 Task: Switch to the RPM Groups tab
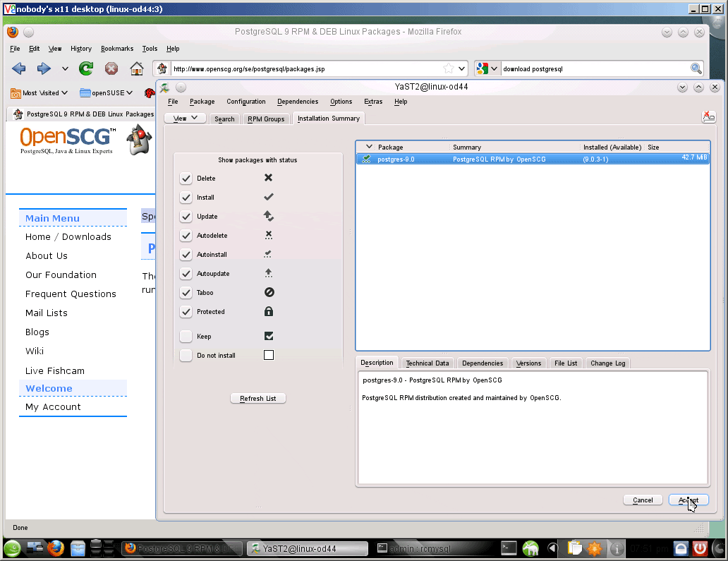coord(266,119)
